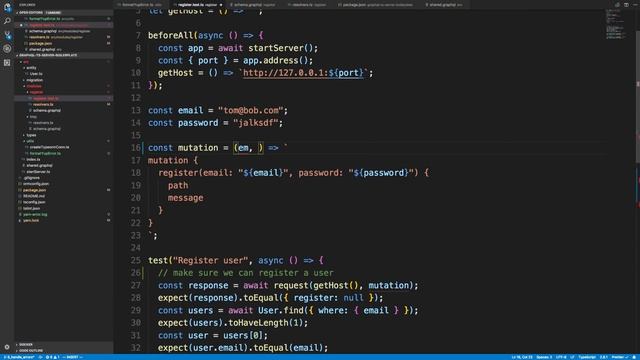This screenshot has width=640, height=360.
Task: Expand the migration folder
Action: pos(34,80)
